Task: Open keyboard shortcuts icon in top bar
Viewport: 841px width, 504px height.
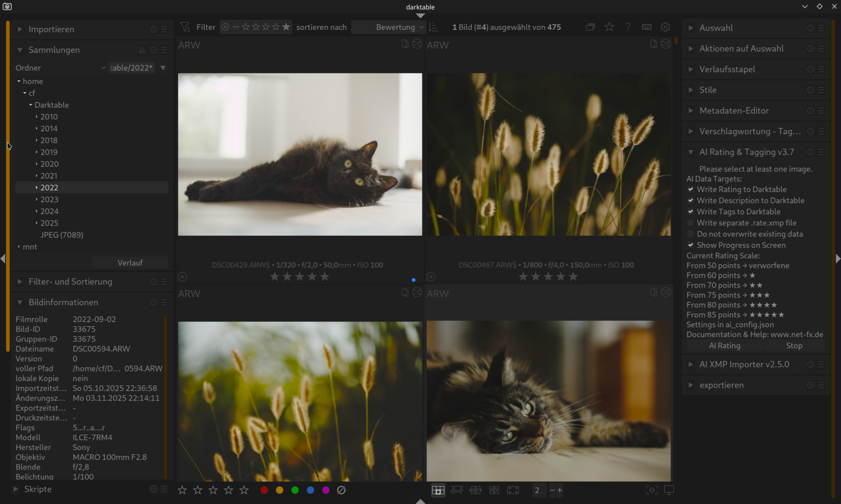Action: pos(647,27)
